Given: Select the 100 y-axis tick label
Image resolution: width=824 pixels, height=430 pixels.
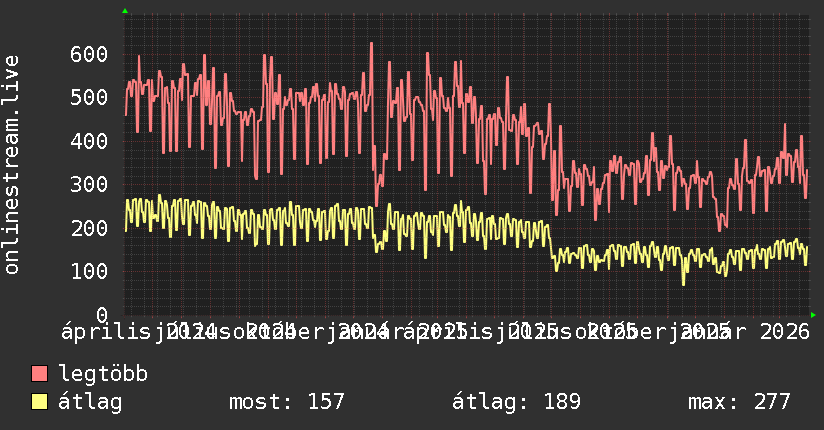Looking at the screenshot, I should 89,272.
